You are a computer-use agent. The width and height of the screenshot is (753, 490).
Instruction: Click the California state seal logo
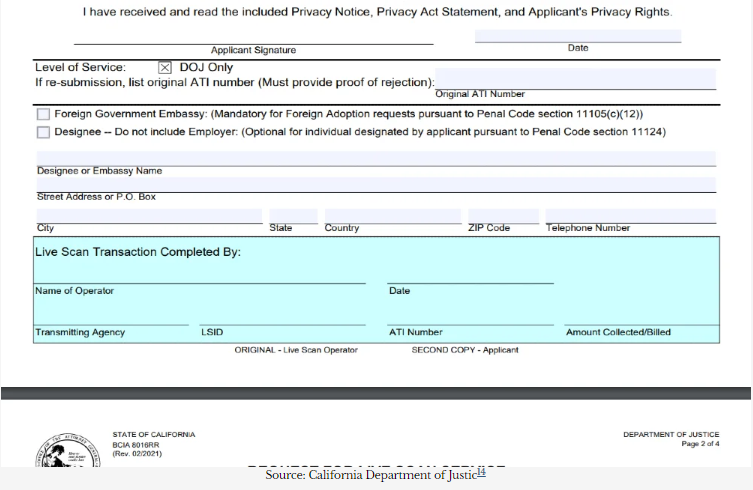tap(70, 452)
